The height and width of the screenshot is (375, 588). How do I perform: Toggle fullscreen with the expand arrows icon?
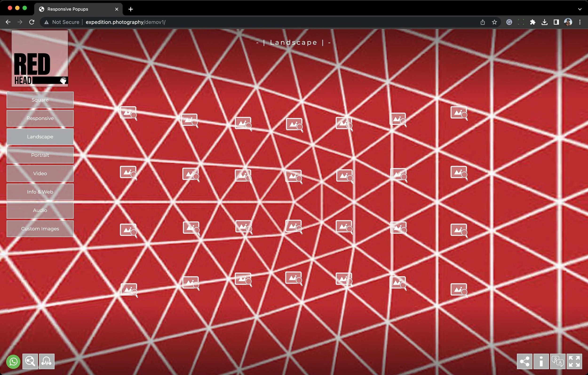(574, 361)
